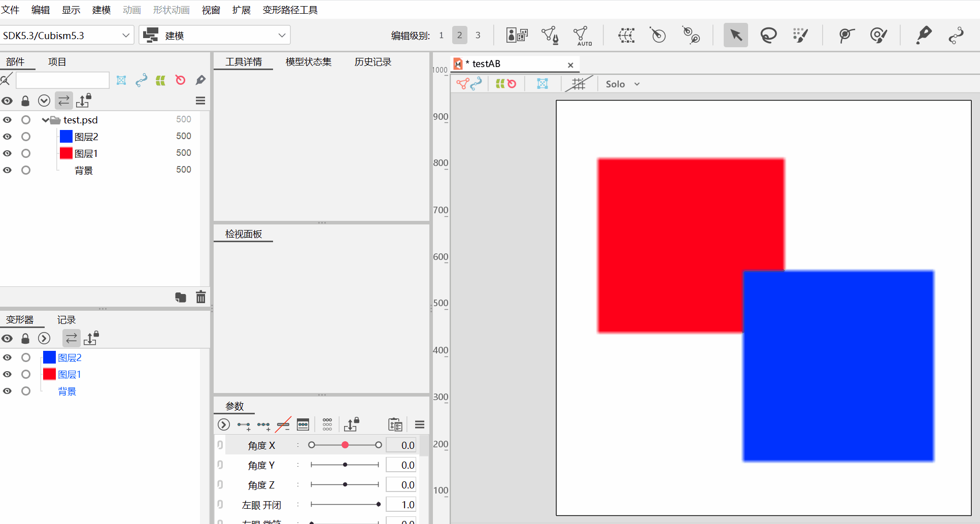The width and height of the screenshot is (980, 524).
Task: Select the arrow selection tool
Action: coord(735,35)
